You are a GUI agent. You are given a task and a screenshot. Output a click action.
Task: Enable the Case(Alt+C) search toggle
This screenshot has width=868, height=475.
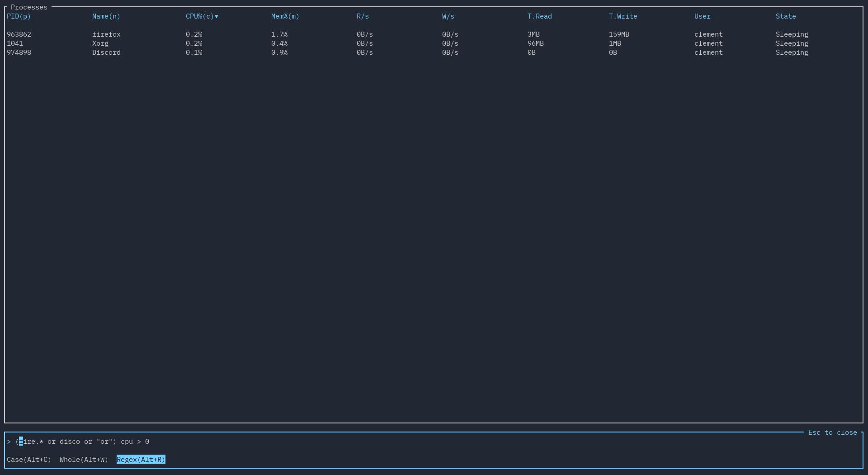click(29, 459)
